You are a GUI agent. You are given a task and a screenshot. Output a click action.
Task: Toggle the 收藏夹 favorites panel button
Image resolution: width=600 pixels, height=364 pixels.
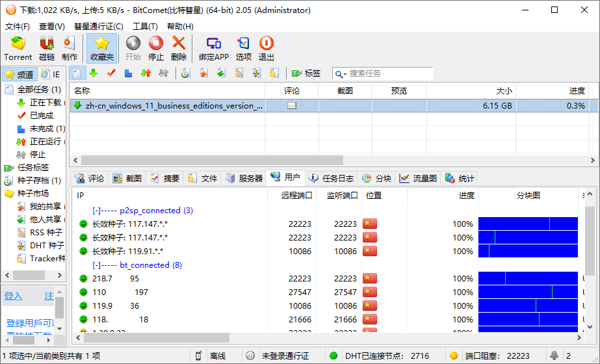pyautogui.click(x=101, y=48)
